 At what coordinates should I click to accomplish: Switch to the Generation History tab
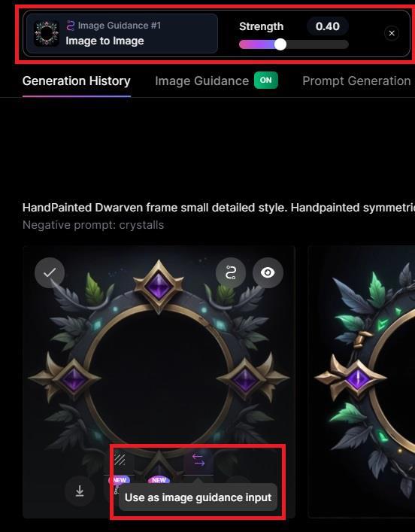pos(76,81)
